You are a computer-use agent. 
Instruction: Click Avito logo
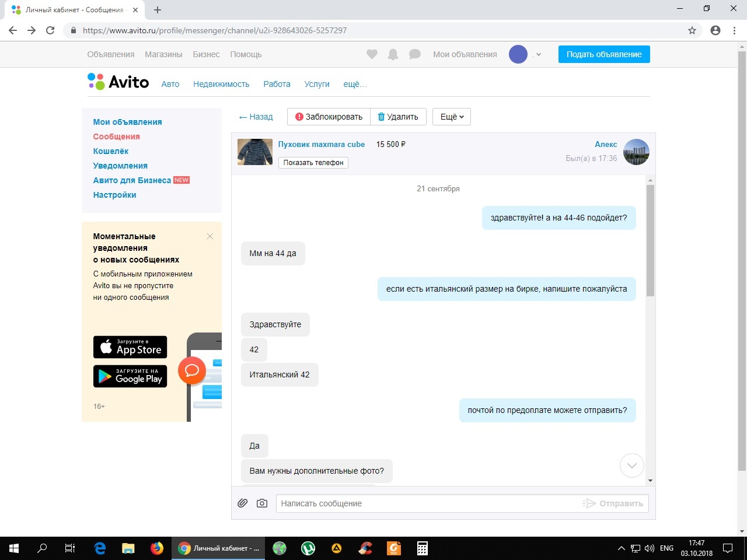click(118, 82)
